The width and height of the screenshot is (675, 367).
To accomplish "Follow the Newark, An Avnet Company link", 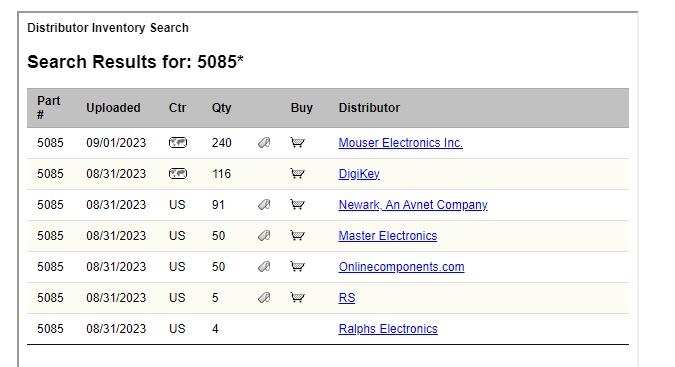I will coord(413,205).
